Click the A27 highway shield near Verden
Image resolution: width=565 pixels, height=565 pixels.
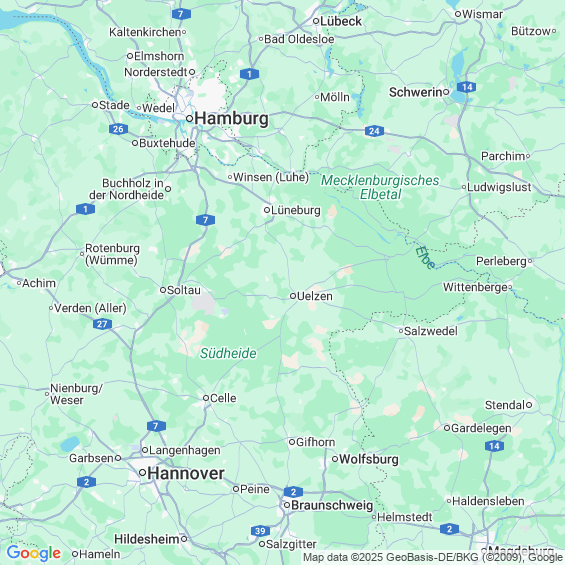(102, 324)
